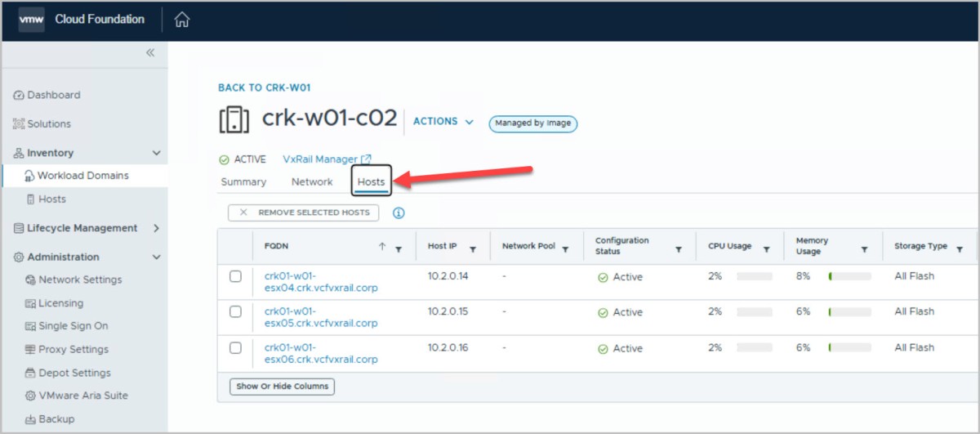
Task: Click the home icon in top bar
Action: pyautogui.click(x=182, y=20)
